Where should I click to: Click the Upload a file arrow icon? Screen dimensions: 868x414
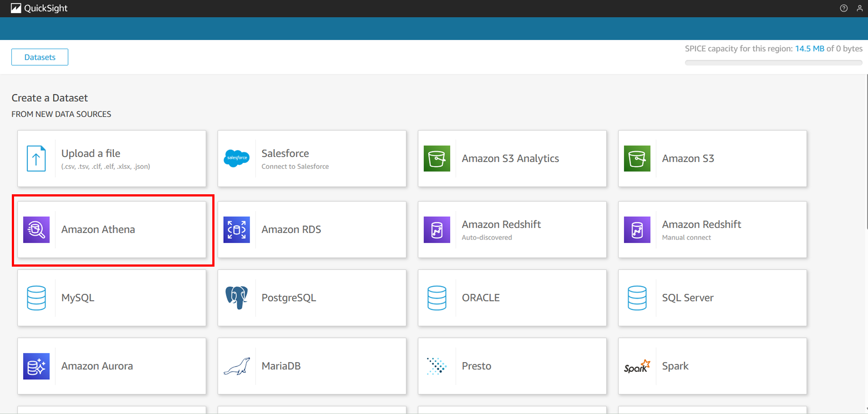[36, 158]
